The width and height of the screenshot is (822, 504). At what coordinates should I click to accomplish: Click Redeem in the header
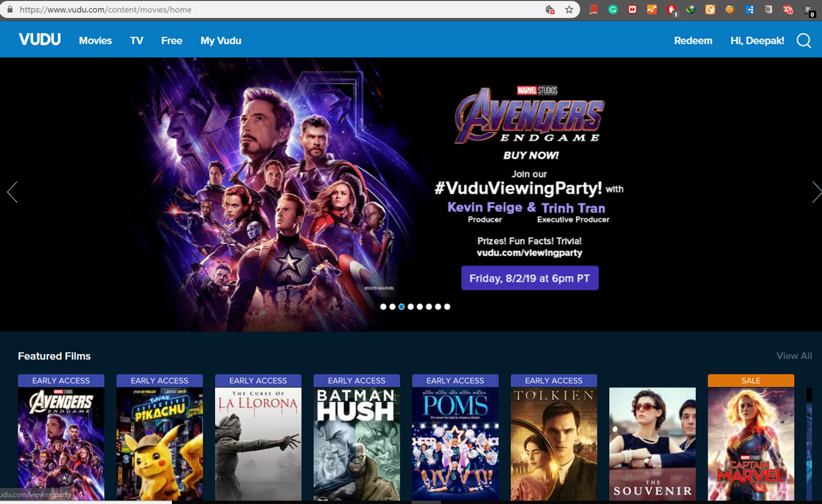click(693, 40)
